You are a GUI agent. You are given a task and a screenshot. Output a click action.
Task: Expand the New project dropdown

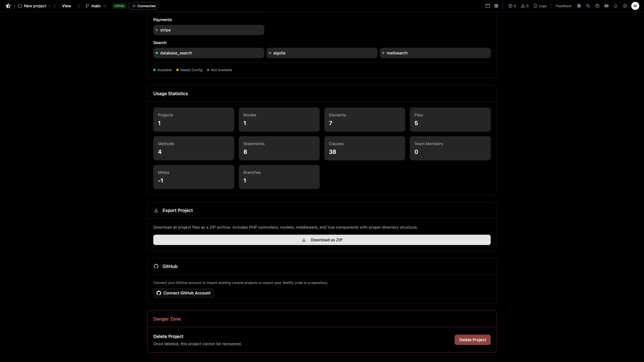[35, 6]
